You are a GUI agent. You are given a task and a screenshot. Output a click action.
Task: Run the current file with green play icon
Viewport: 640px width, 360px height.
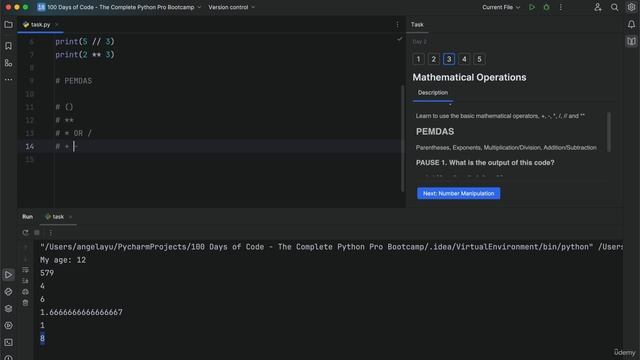tap(532, 7)
